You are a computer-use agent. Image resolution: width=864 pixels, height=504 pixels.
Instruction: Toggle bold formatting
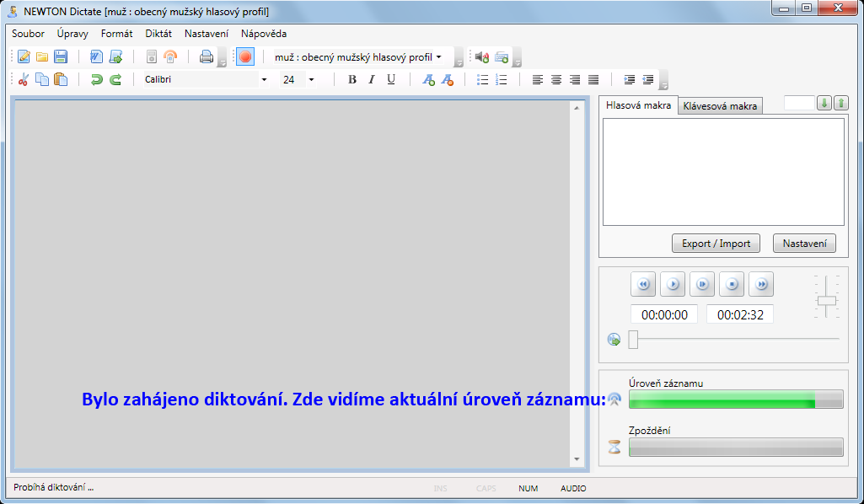click(352, 79)
